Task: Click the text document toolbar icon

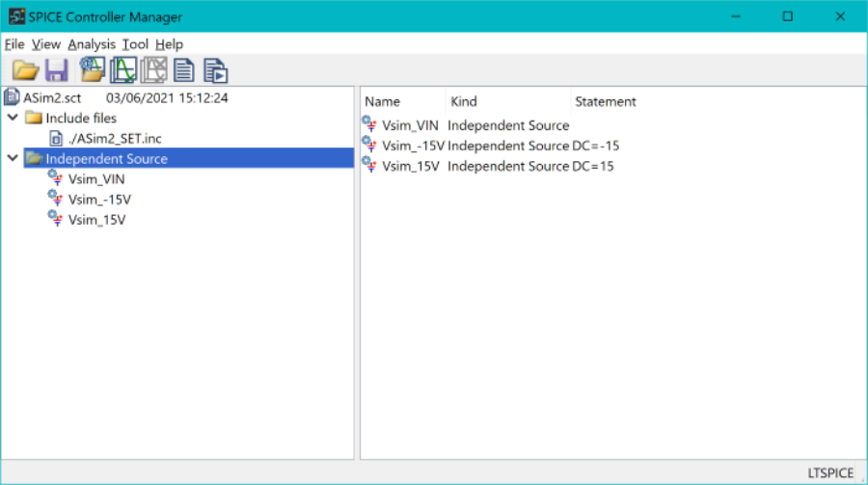Action: click(184, 70)
